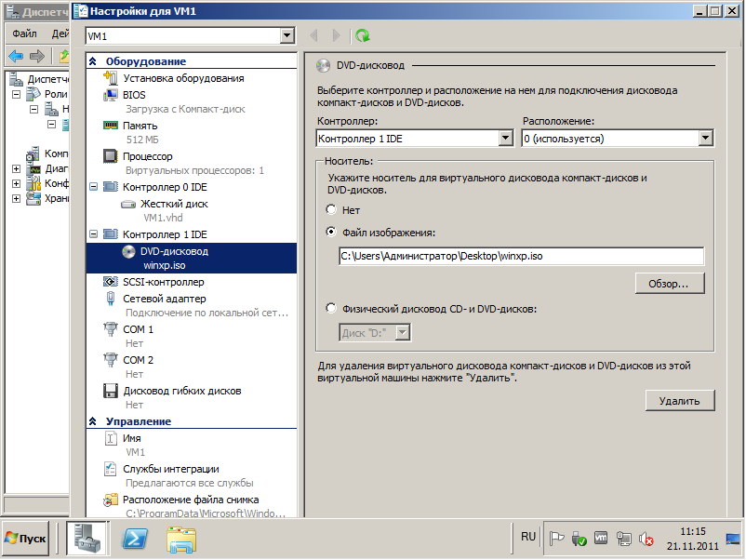Collapse the Контроллер 0 IDE tree node
This screenshot has height=560, width=746.
93,187
